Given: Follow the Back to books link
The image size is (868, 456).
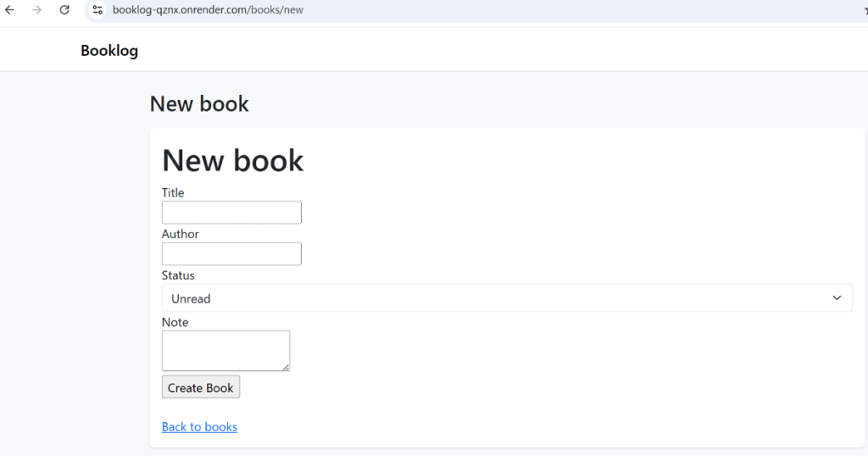Looking at the screenshot, I should click(199, 427).
